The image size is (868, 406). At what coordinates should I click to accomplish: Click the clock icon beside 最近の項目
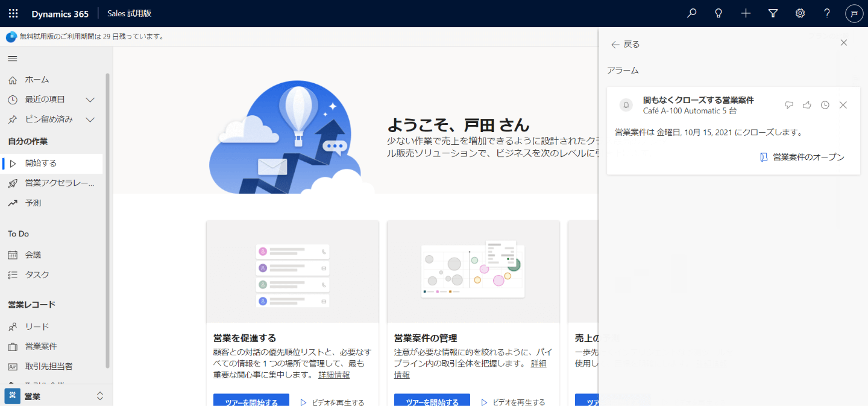[13, 100]
